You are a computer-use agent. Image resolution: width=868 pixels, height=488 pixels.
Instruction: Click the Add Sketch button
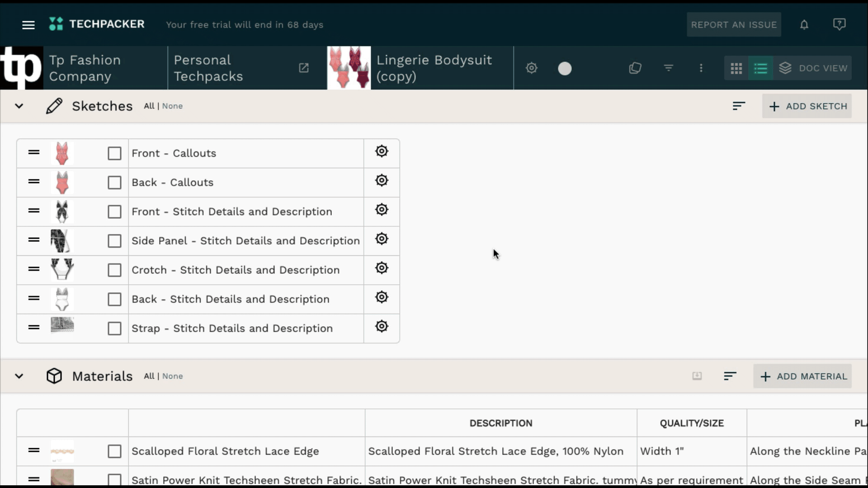[807, 106]
